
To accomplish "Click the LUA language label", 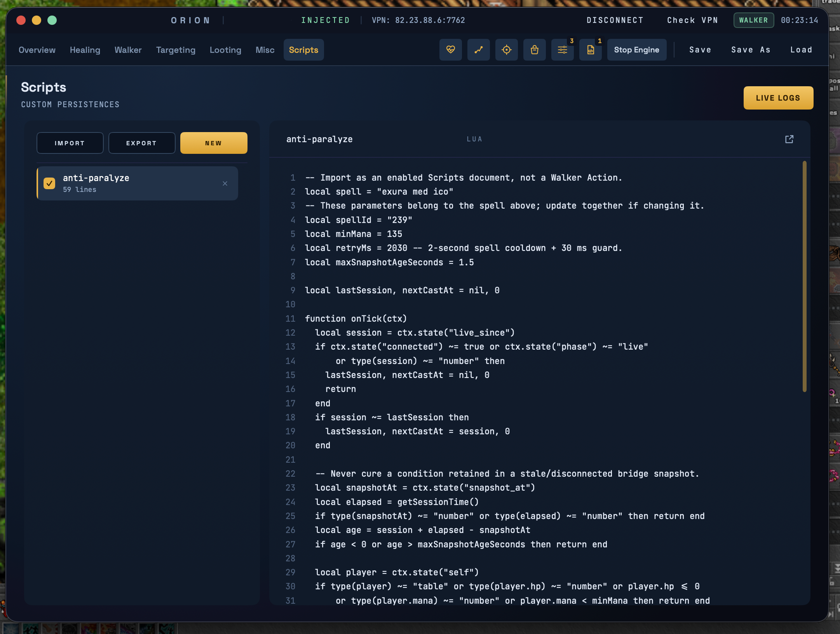I will (x=474, y=139).
